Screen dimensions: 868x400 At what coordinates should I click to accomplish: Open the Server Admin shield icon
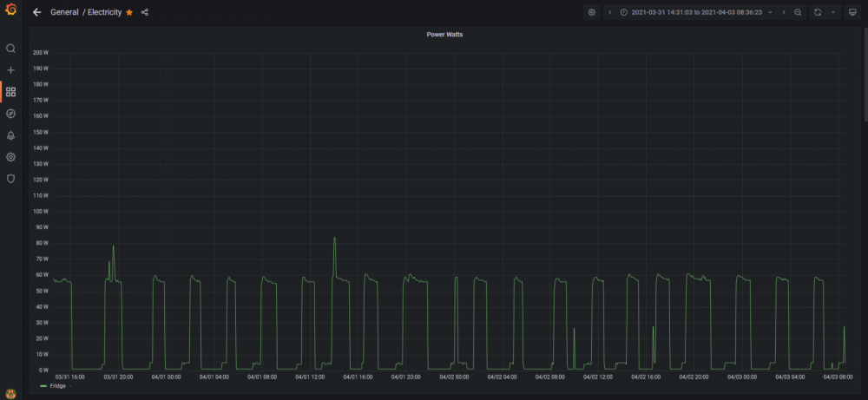pos(10,179)
